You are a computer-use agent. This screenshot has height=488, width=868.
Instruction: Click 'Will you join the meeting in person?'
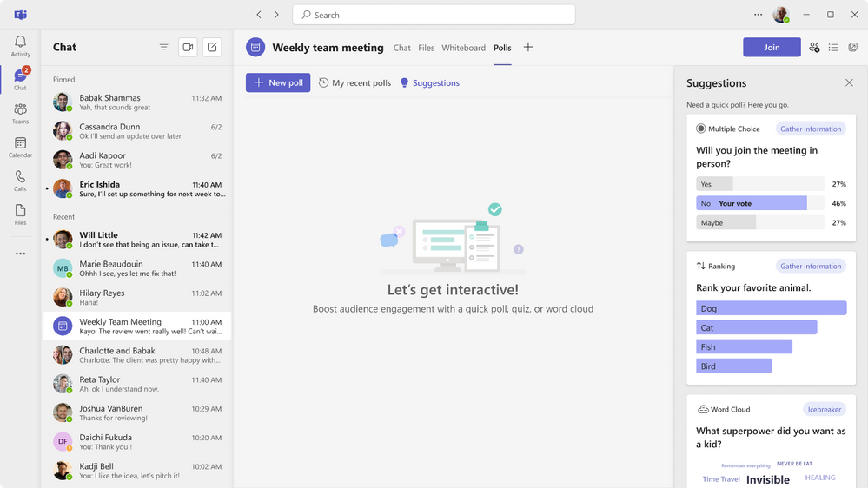pyautogui.click(x=757, y=157)
